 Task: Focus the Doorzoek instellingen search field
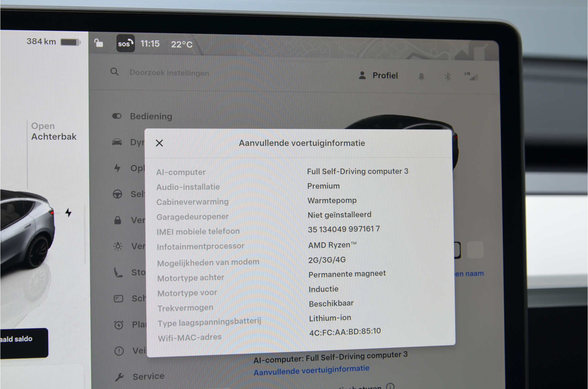(169, 73)
